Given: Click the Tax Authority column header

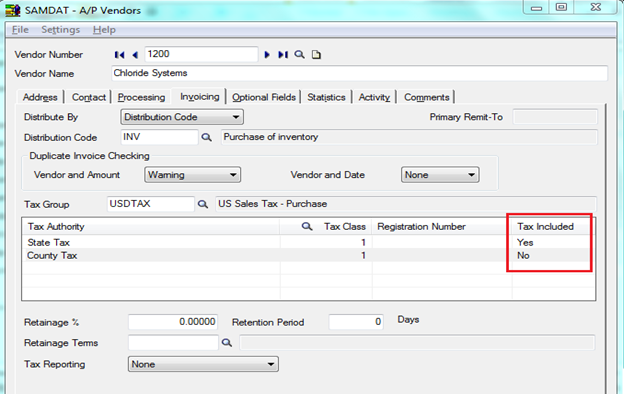Looking at the screenshot, I should (x=56, y=226).
